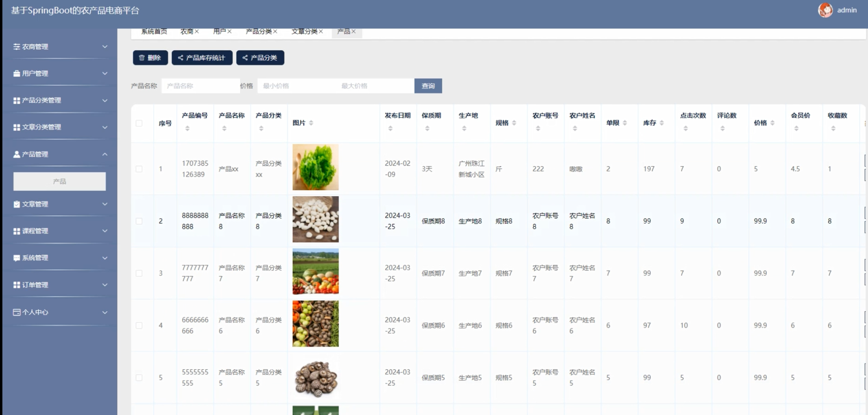
Task: Click the 课程管理 grid icon
Action: click(x=17, y=231)
